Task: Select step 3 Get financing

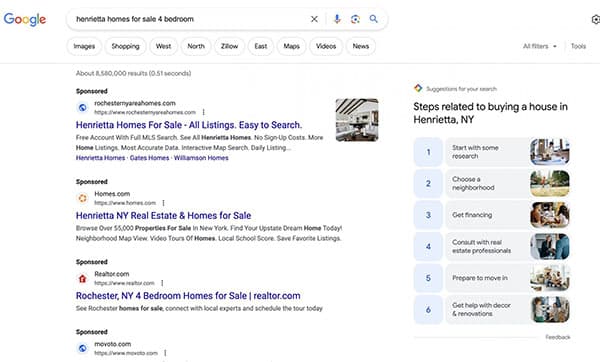Action: pyautogui.click(x=492, y=215)
